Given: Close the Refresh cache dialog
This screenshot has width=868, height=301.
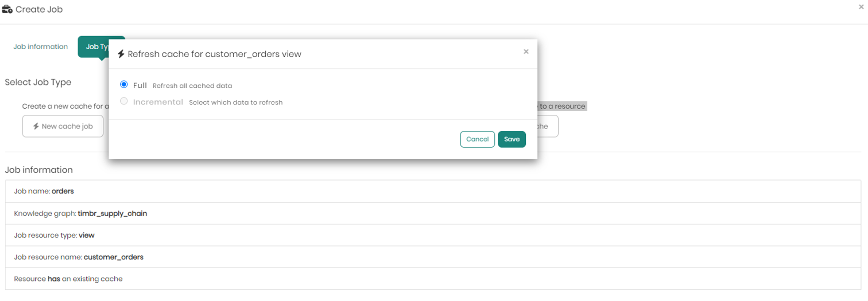Looking at the screenshot, I should (x=526, y=51).
